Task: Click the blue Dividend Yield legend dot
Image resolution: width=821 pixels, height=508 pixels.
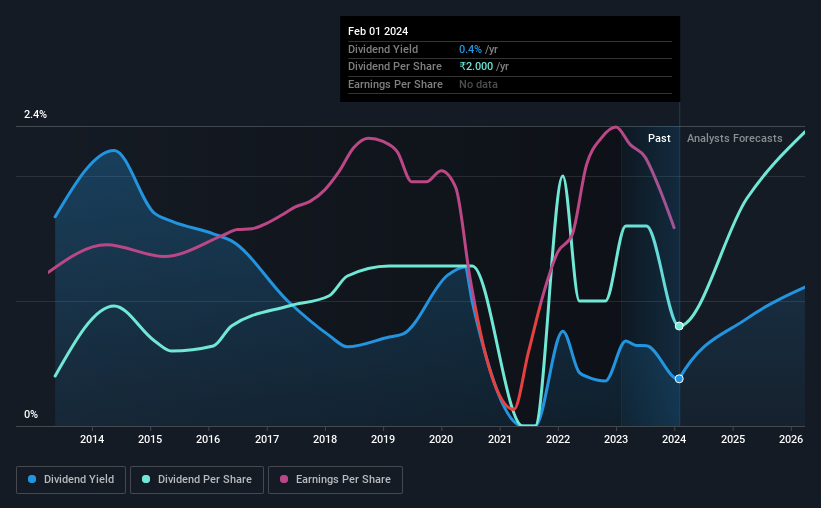Action: point(32,479)
